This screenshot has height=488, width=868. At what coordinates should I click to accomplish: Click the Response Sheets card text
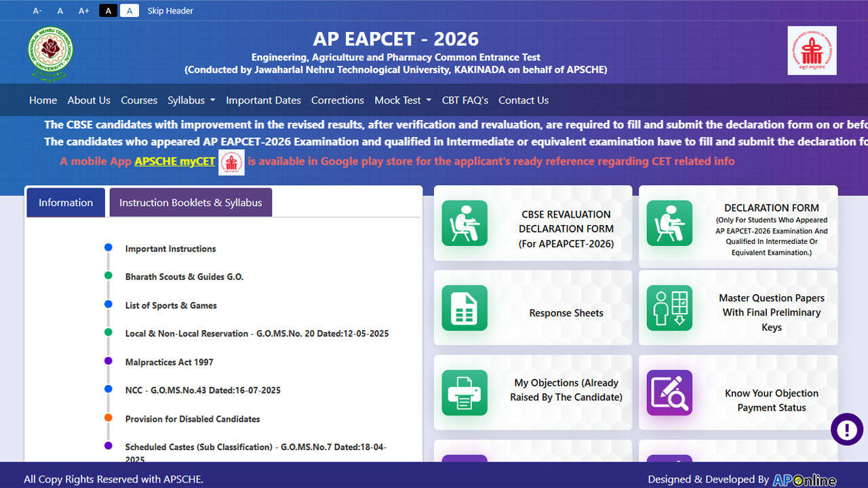click(566, 313)
